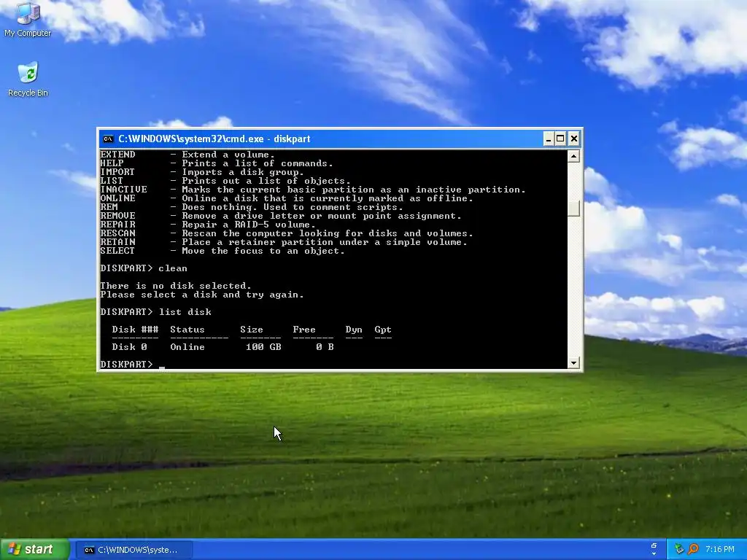Viewport: 747px width, 560px height.
Task: Click the HELP command help line
Action: [x=217, y=163]
